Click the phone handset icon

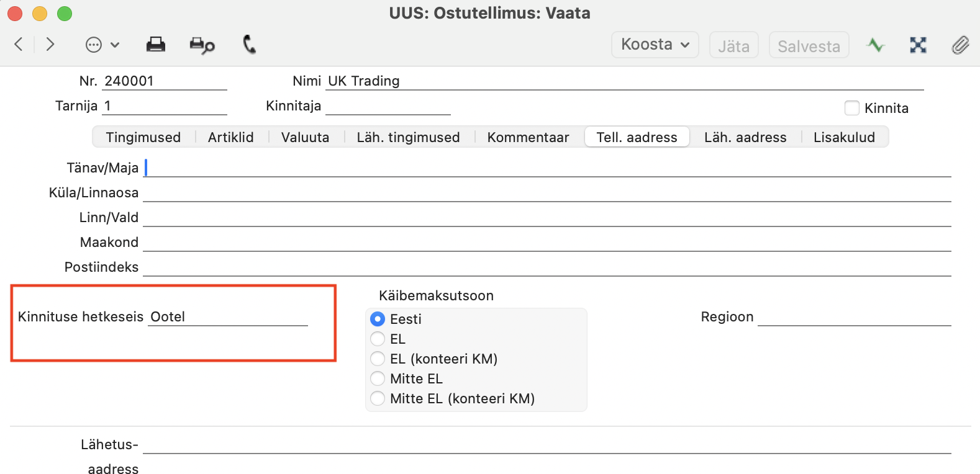pos(250,45)
